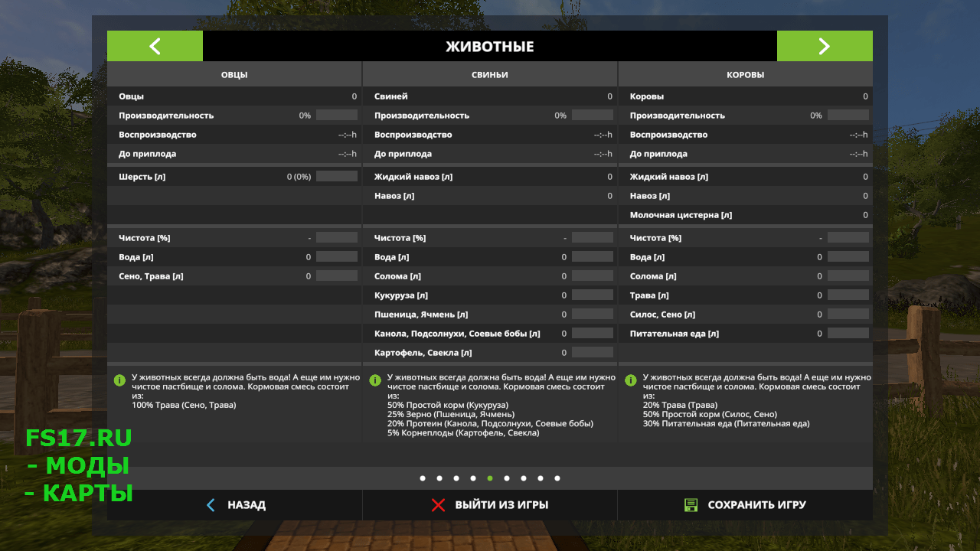Screen dimensions: 980x551
Task: Select last page indicator dot
Action: click(557, 478)
